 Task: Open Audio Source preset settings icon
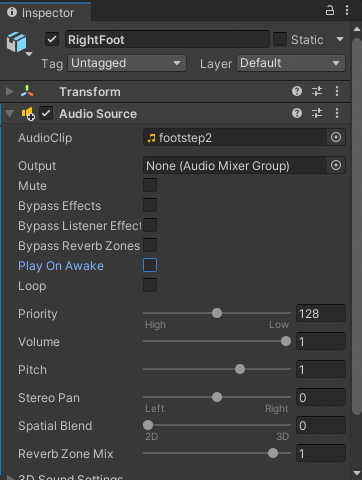click(x=317, y=113)
